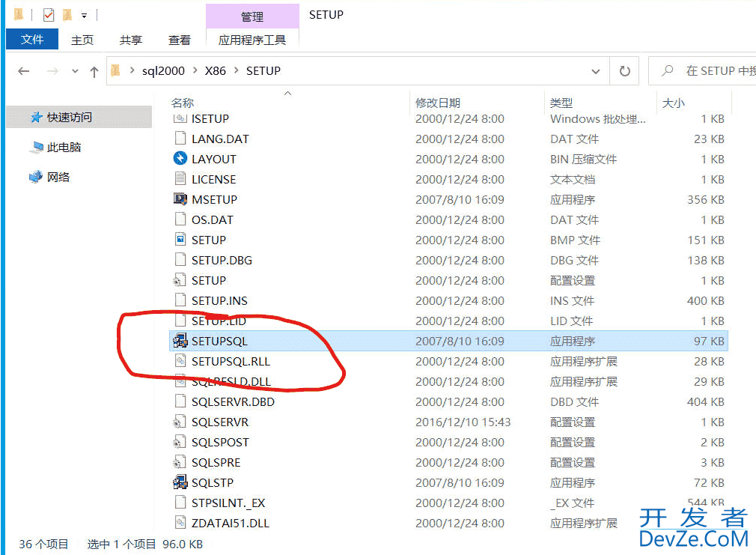The height and width of the screenshot is (555, 756).
Task: Select the MSETUP application icon
Action: tap(180, 198)
